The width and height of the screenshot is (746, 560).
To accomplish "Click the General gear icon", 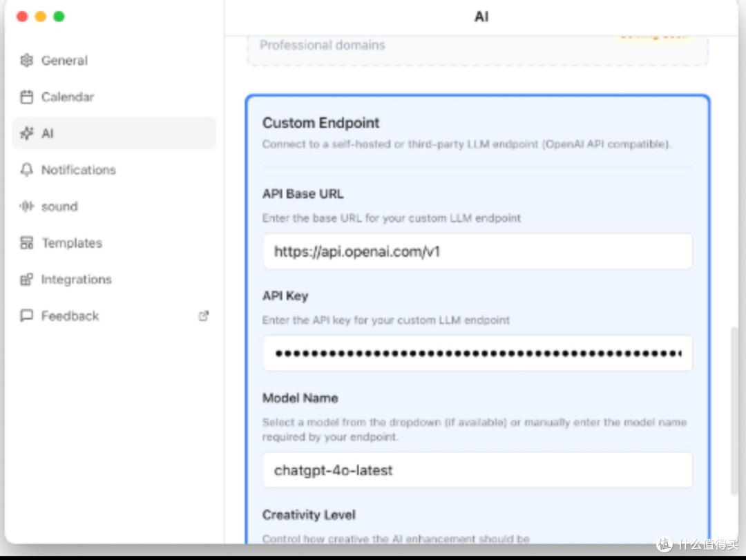I will pyautogui.click(x=27, y=61).
